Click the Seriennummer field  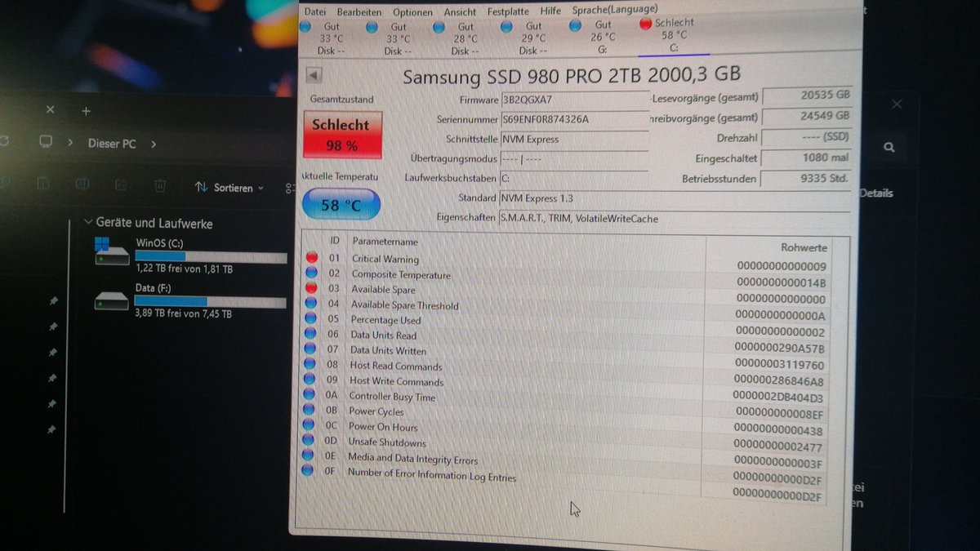click(574, 120)
